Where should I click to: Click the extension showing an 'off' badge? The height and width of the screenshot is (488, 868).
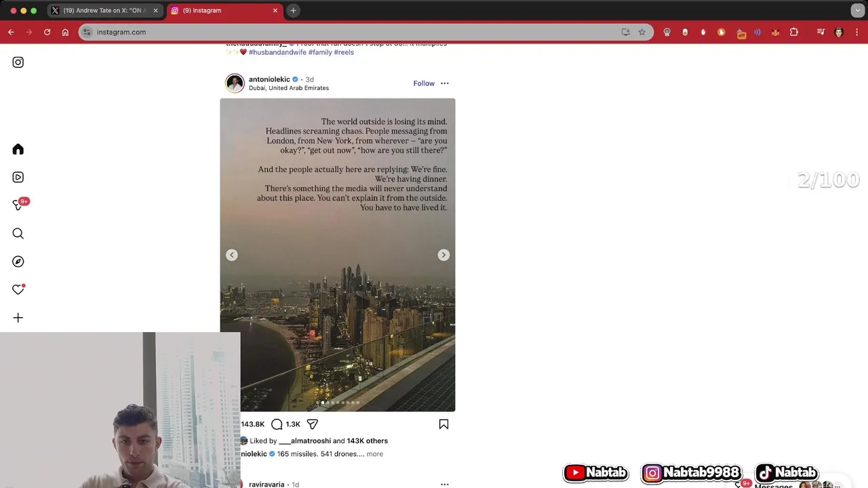click(741, 33)
